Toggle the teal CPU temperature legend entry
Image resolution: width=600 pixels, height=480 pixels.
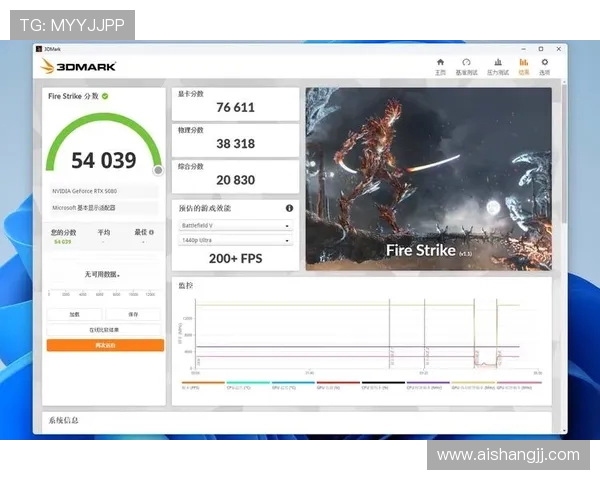(240, 384)
